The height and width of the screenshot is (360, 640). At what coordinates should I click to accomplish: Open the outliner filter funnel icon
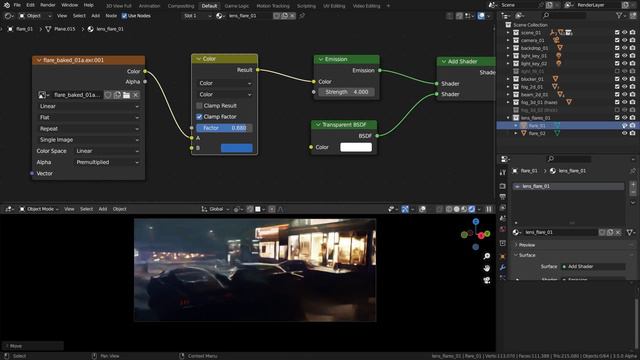[620, 16]
